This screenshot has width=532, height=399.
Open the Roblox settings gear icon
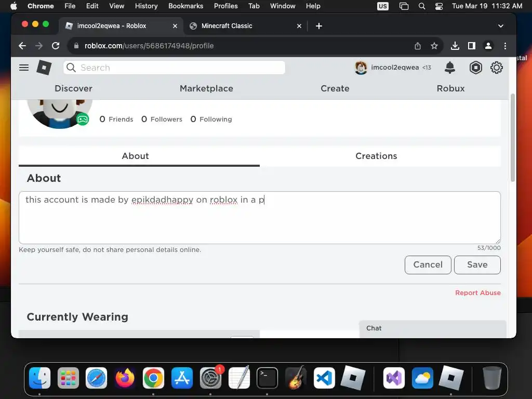496,68
